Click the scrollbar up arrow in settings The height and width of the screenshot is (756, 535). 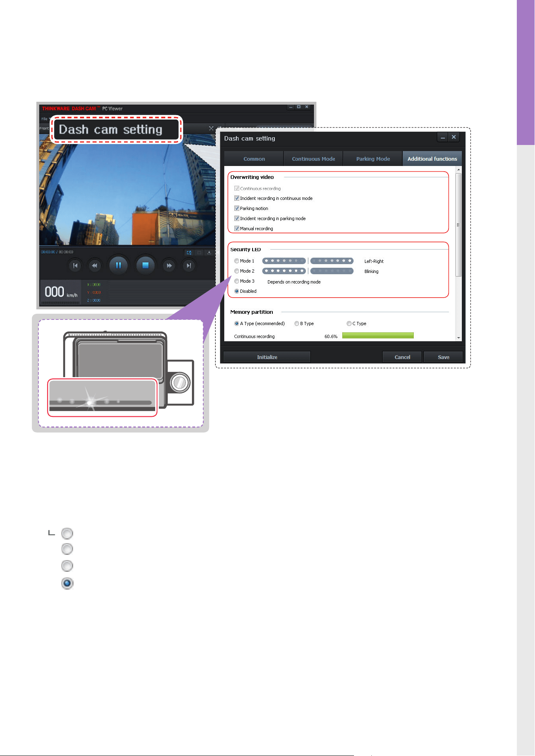pyautogui.click(x=458, y=170)
